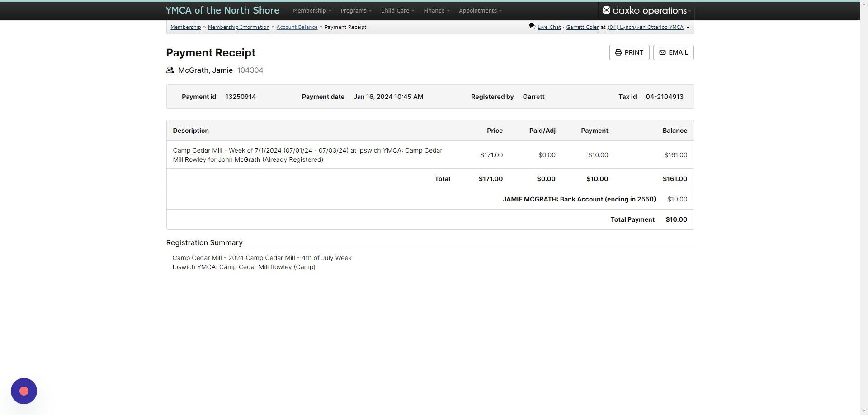Select the (04) Lynch/van Otterloo YMCA link
This screenshot has height=415, width=868.
(645, 27)
